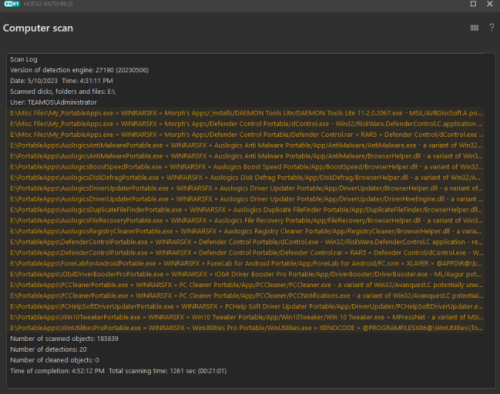Select the DAEMON Tools Lite detection entry
Viewport: 500px width, 394px height.
tap(246, 113)
